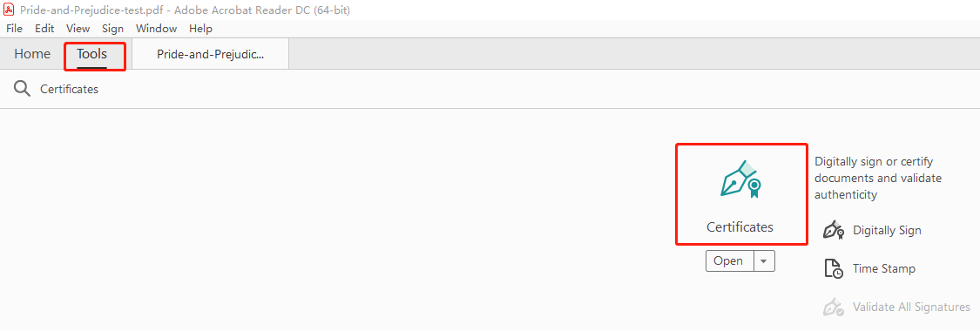Image resolution: width=980 pixels, height=331 pixels.
Task: Click the magnifier search icon
Action: 22,90
